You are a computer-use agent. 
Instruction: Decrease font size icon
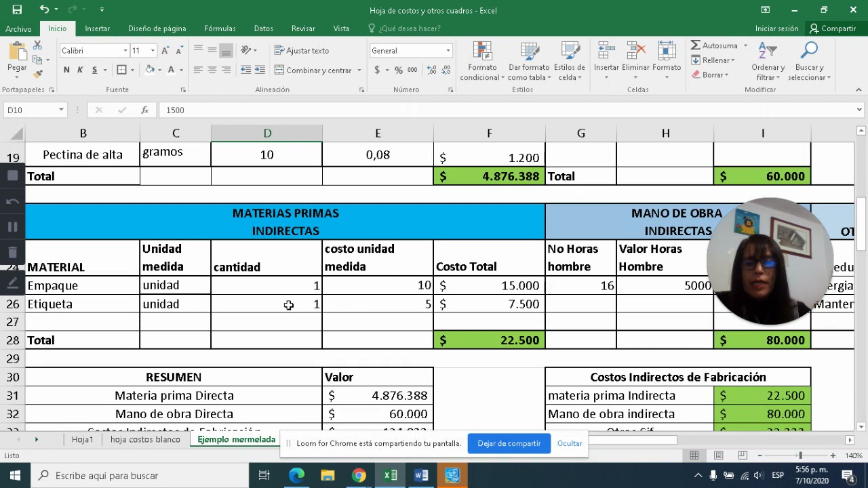179,51
